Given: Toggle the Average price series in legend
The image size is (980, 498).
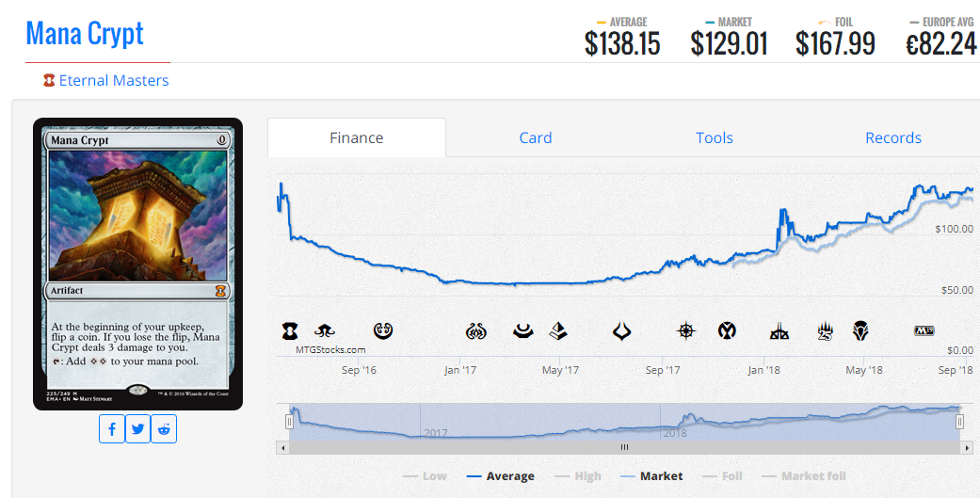Looking at the screenshot, I should 501,476.
